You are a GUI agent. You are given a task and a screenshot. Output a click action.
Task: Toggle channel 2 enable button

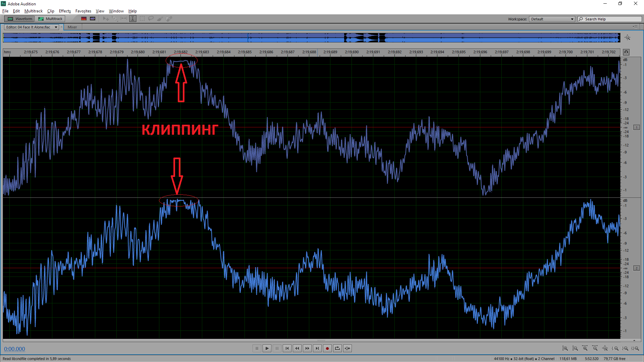636,268
